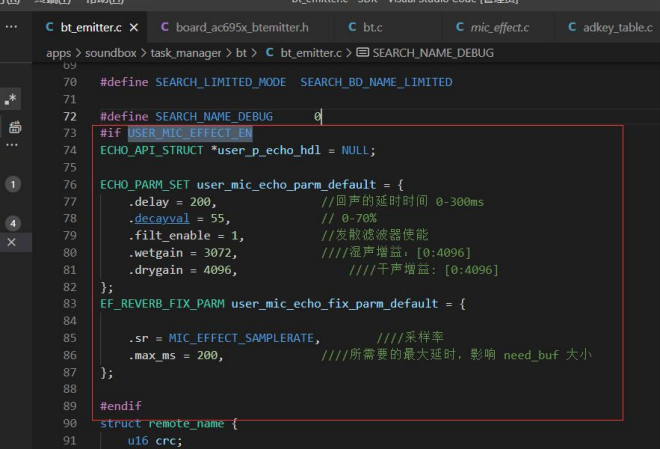
Task: Click the wetgain value 3072
Action: [x=217, y=253]
